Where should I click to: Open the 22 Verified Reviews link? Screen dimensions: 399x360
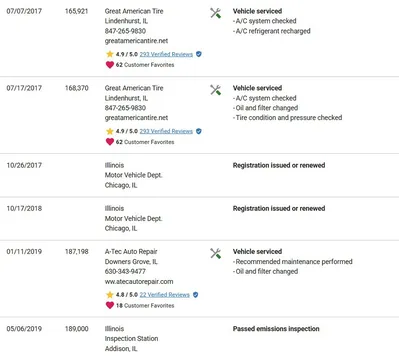164,295
